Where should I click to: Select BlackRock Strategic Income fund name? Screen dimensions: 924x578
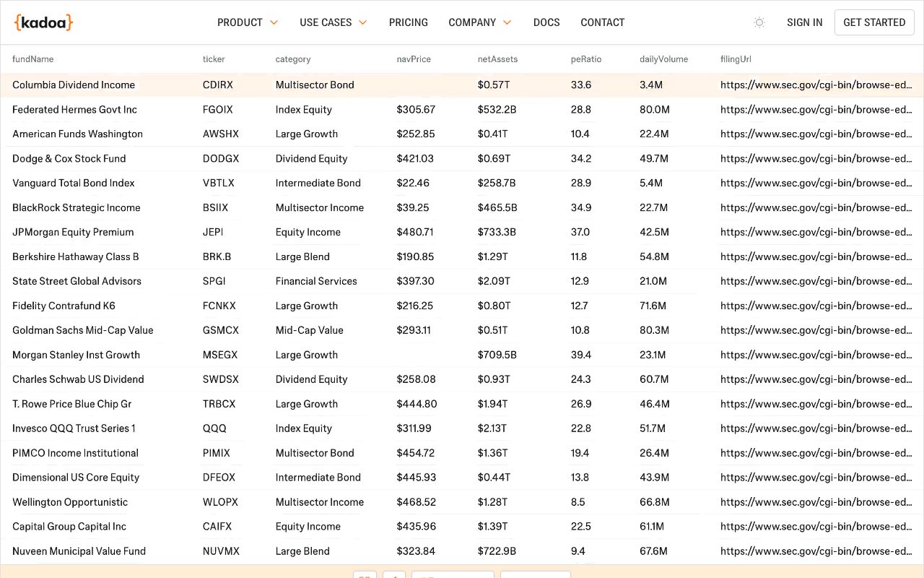[77, 207]
